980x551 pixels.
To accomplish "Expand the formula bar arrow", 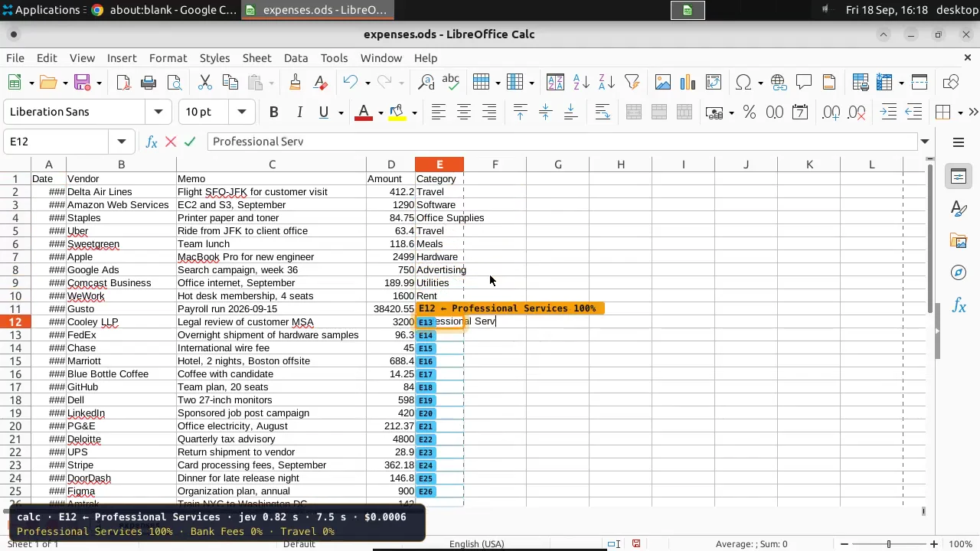I will pos(925,142).
